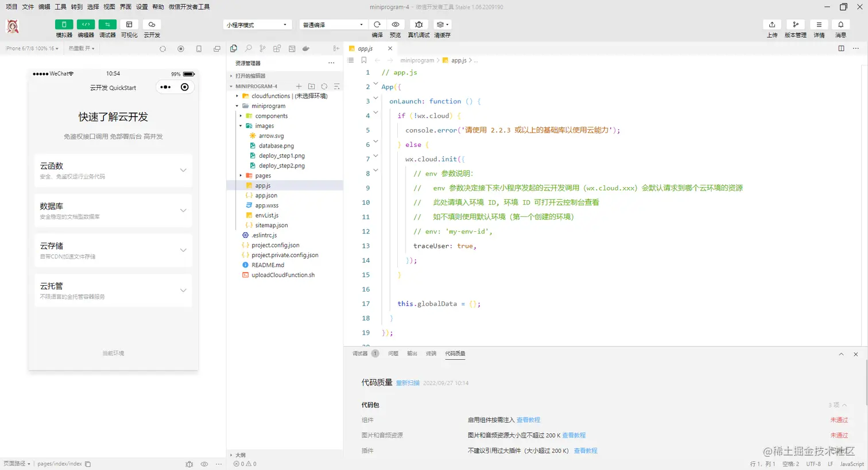868x470 pixels.
Task: Refresh the simulator view
Action: pyautogui.click(x=163, y=49)
